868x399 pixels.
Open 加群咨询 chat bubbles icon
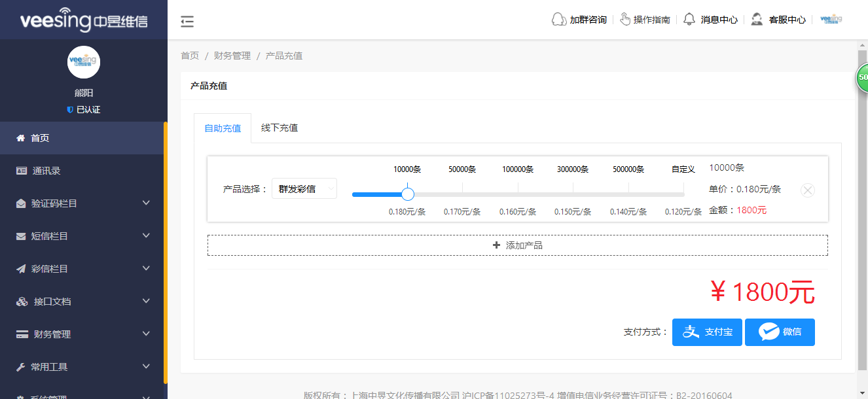558,19
